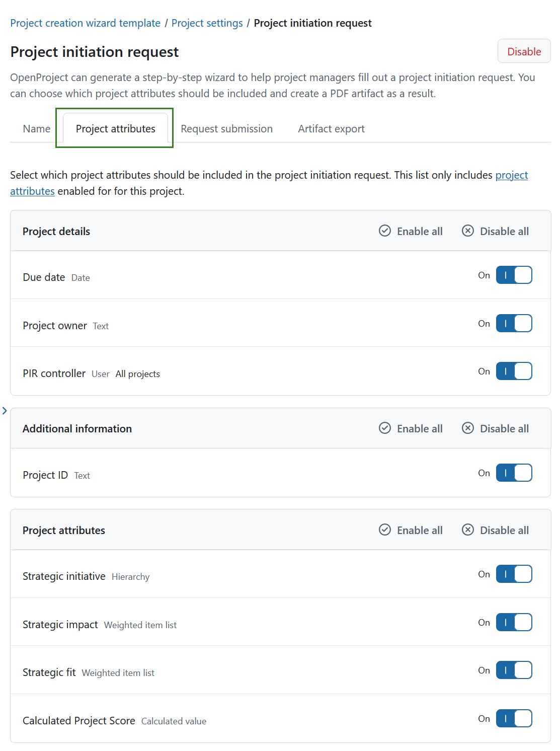Navigate to Project settings via the breadcrumb
The width and height of the screenshot is (560, 751).
207,23
